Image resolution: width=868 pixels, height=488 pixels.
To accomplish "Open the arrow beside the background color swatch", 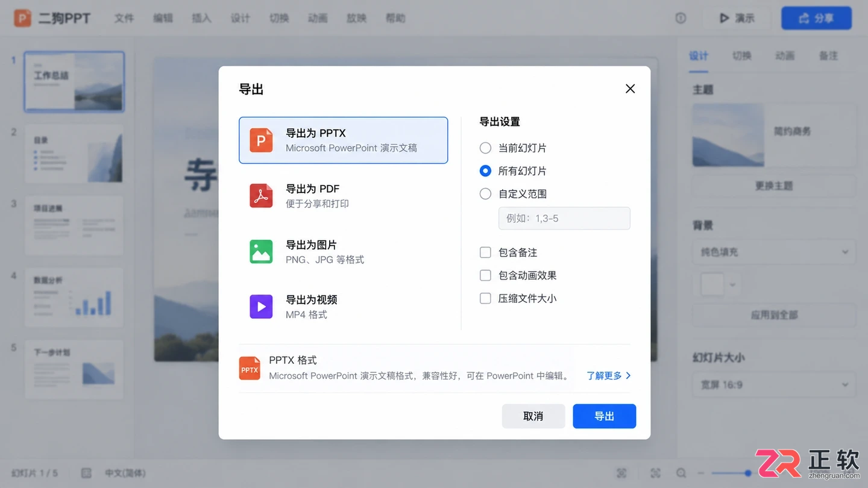I will (733, 284).
